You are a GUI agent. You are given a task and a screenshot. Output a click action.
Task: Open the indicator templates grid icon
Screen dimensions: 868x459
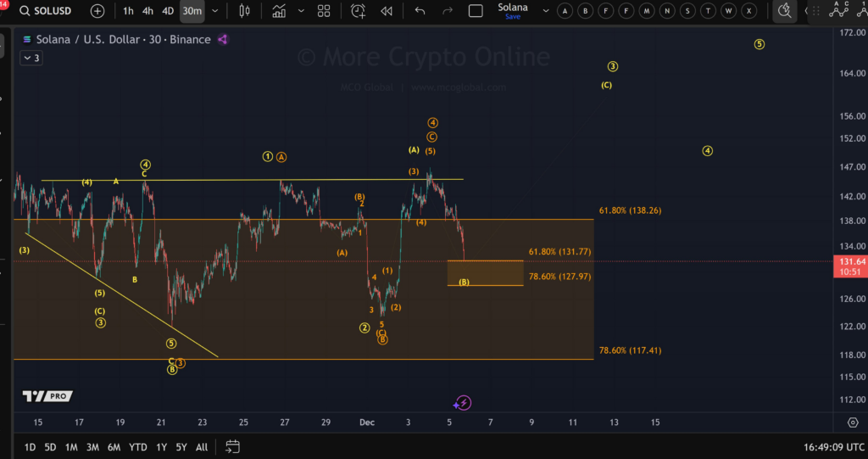point(324,11)
